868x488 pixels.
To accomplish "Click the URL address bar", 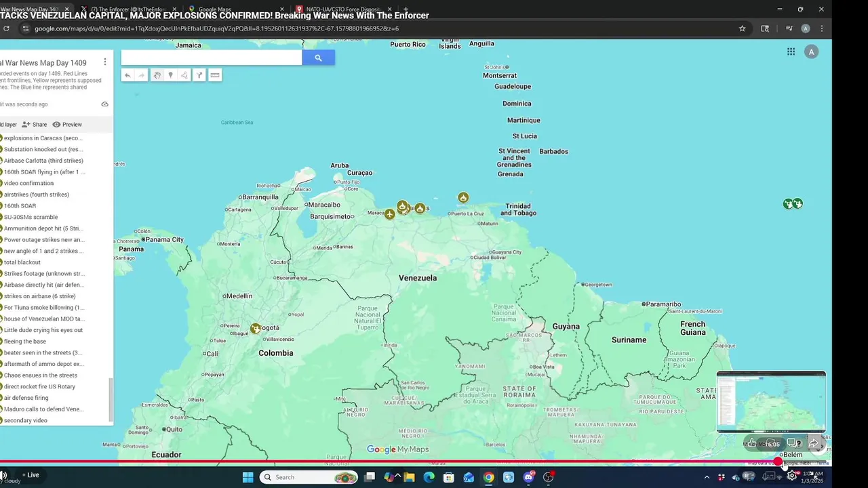I will tap(380, 28).
